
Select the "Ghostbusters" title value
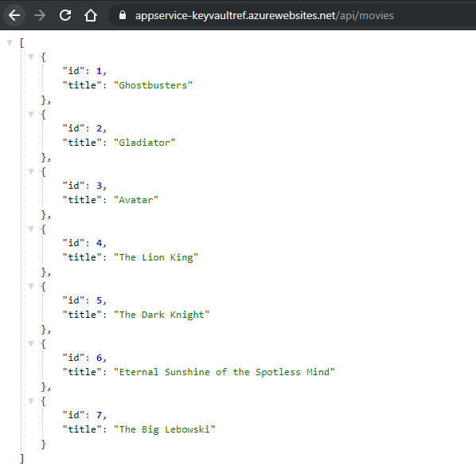pos(153,85)
